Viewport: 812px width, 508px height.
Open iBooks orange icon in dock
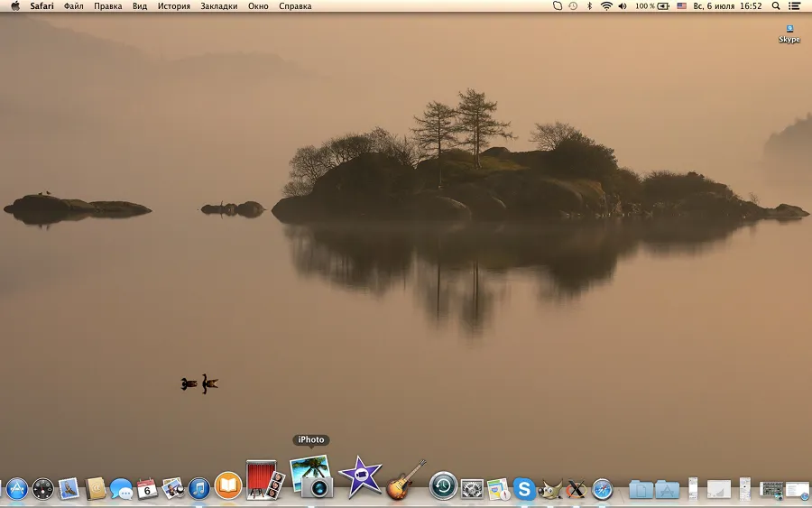coord(228,485)
